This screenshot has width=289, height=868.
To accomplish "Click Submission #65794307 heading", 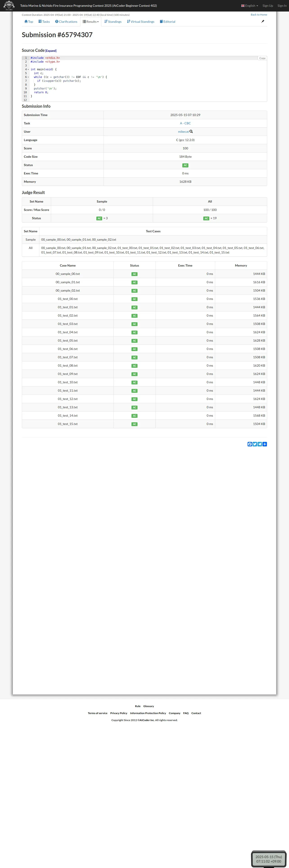I will tap(57, 35).
